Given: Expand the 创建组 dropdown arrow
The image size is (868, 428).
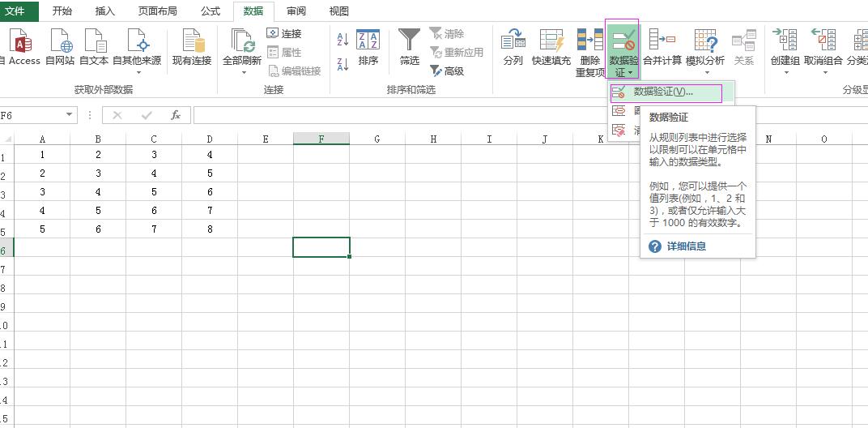Looking at the screenshot, I should 785,73.
